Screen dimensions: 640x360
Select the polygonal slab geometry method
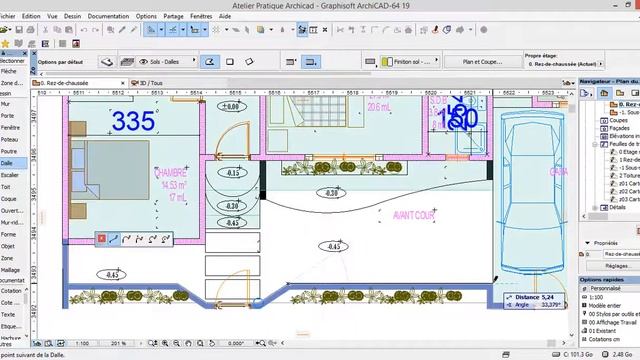tap(210, 62)
